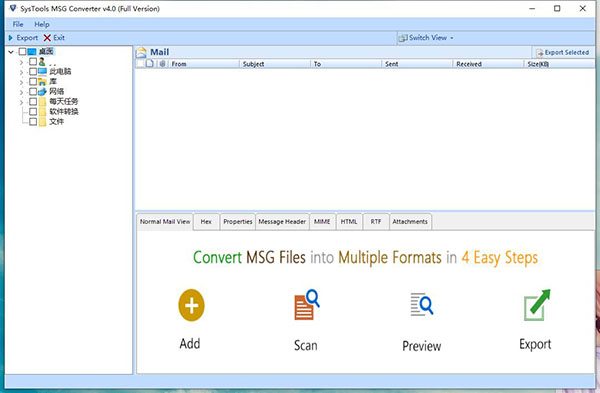Click the attachment column header icon
Image resolution: width=600 pixels, height=393 pixels.
click(163, 64)
